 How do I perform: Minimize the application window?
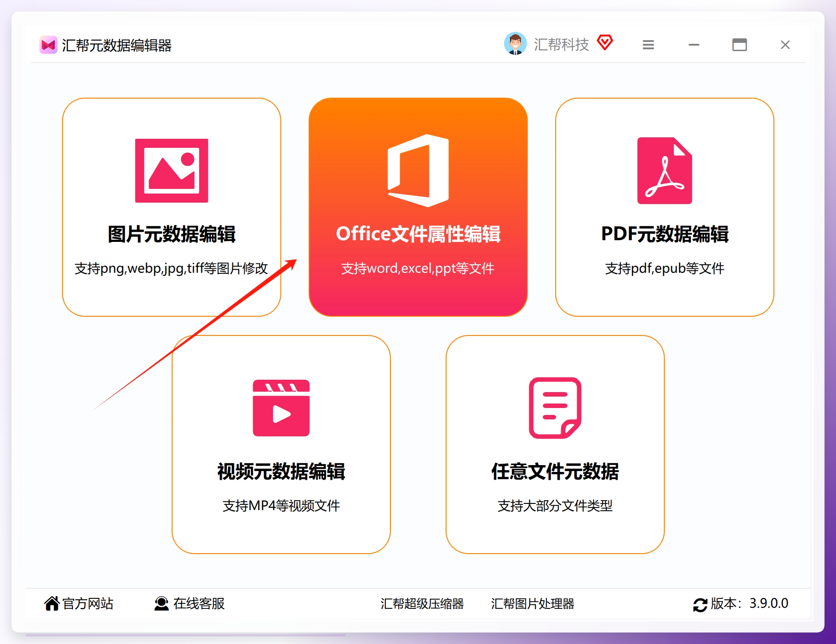pyautogui.click(x=694, y=45)
